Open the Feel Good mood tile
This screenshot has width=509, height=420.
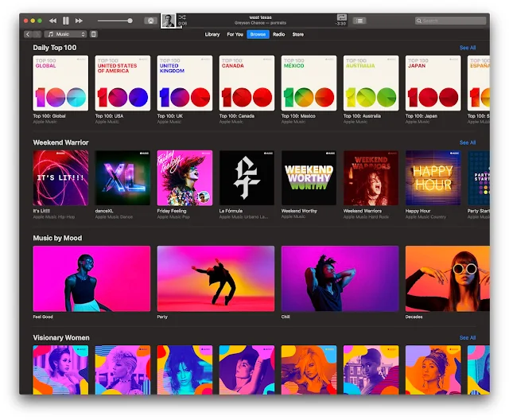[91, 279]
